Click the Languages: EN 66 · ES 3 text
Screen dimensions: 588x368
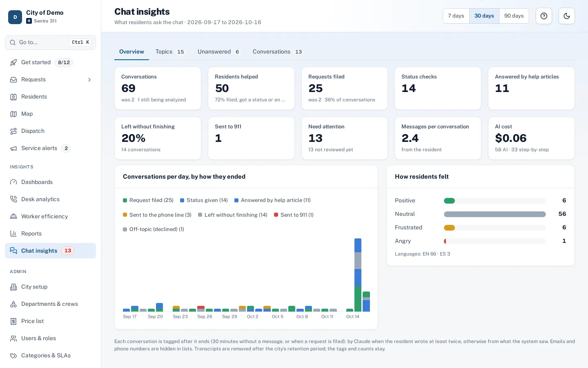pyautogui.click(x=423, y=254)
